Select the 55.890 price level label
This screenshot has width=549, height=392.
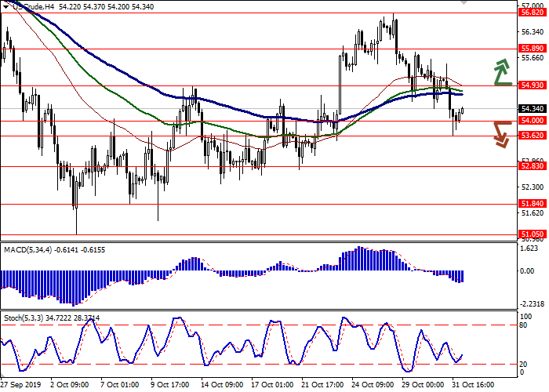coord(531,49)
